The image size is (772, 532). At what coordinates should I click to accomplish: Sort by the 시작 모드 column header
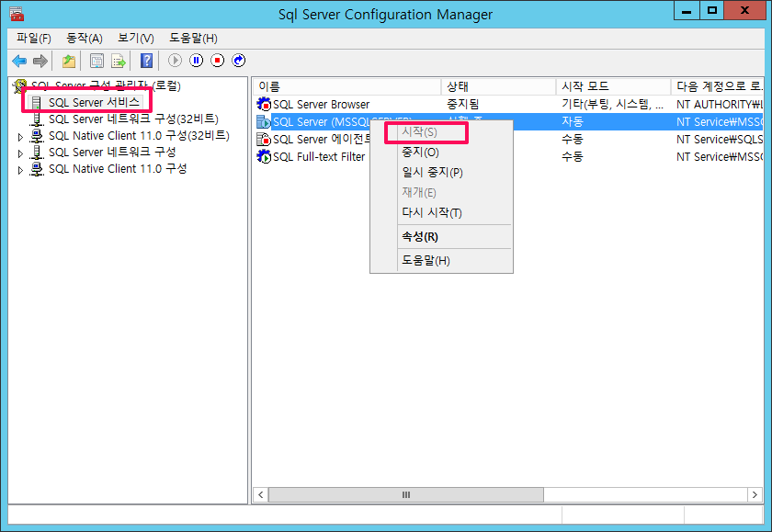614,86
